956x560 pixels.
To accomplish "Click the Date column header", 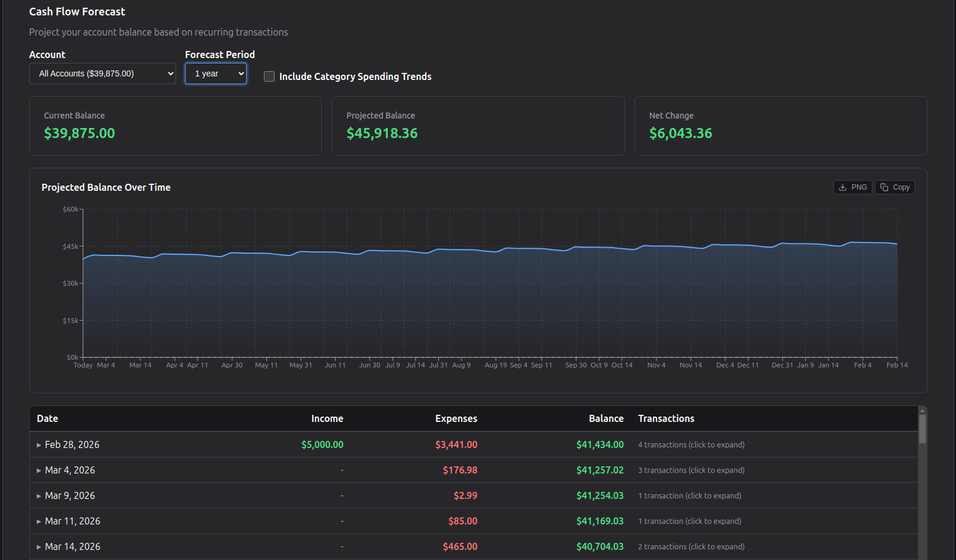I will click(x=48, y=418).
